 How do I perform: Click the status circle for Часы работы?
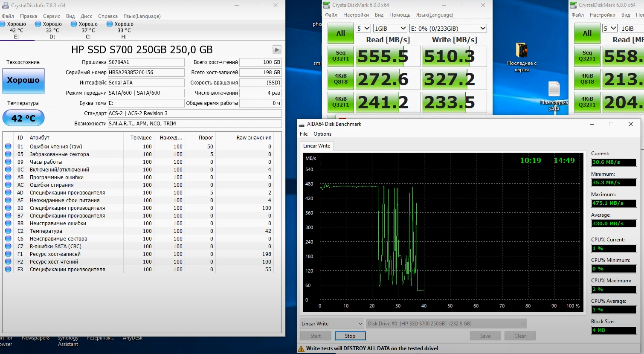(x=8, y=162)
